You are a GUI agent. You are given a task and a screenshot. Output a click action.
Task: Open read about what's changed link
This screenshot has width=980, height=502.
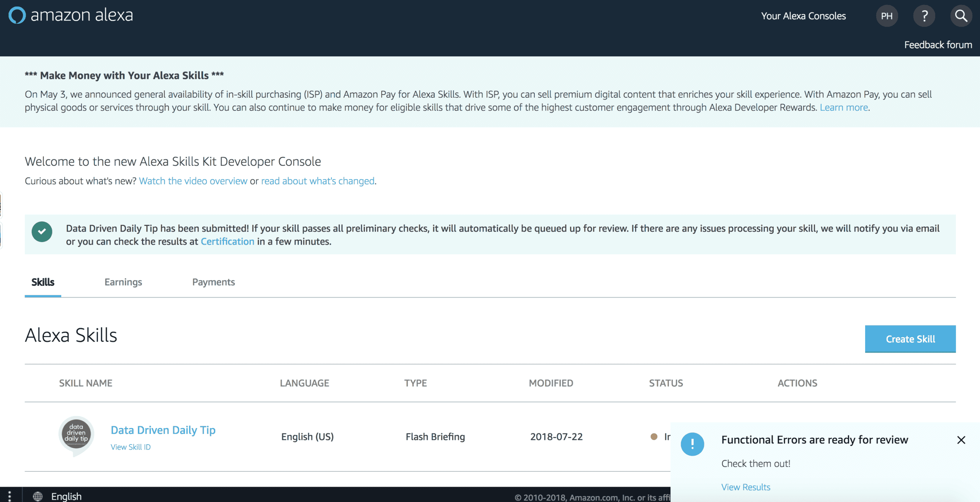(x=318, y=181)
